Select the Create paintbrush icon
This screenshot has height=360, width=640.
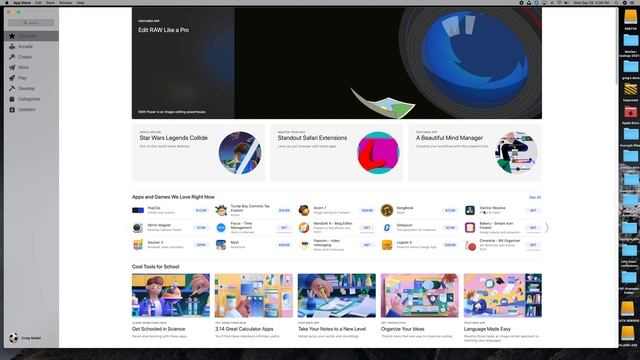click(x=12, y=57)
